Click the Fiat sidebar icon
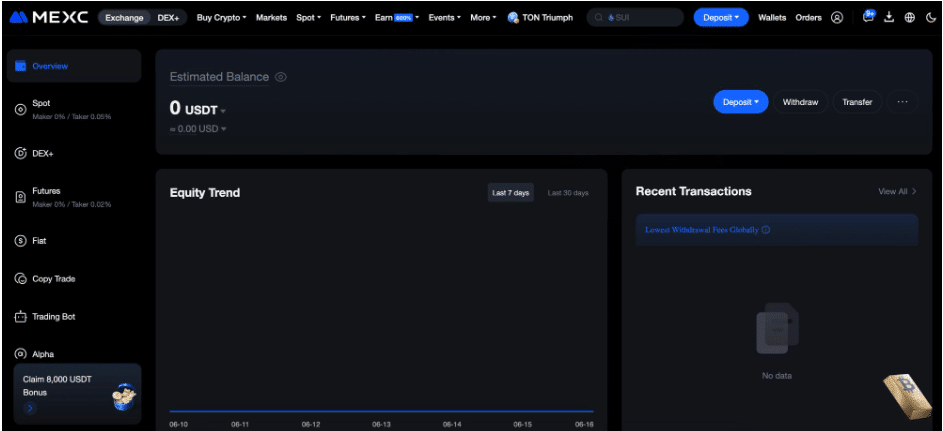943x431 pixels. 20,241
